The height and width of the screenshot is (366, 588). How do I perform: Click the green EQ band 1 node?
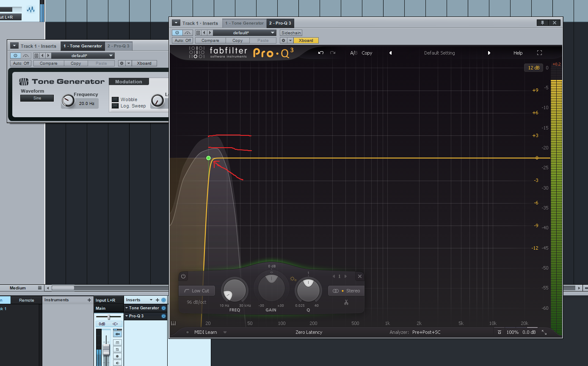click(208, 158)
